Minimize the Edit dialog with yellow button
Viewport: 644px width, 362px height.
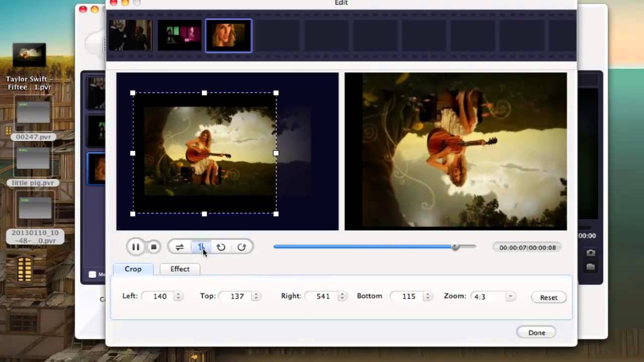125,3
